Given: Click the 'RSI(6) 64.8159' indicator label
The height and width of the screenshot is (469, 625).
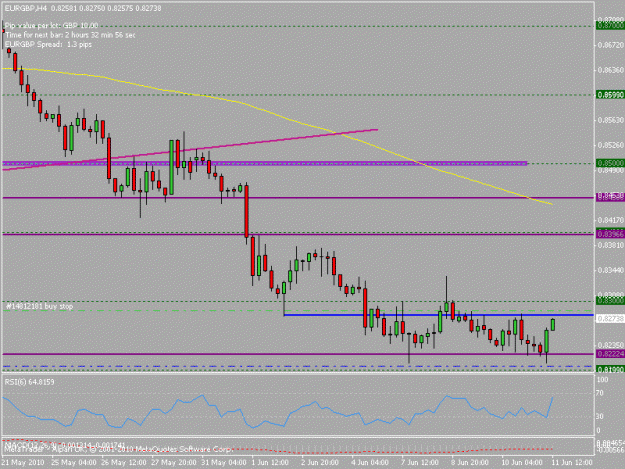Looking at the screenshot, I should (x=29, y=382).
